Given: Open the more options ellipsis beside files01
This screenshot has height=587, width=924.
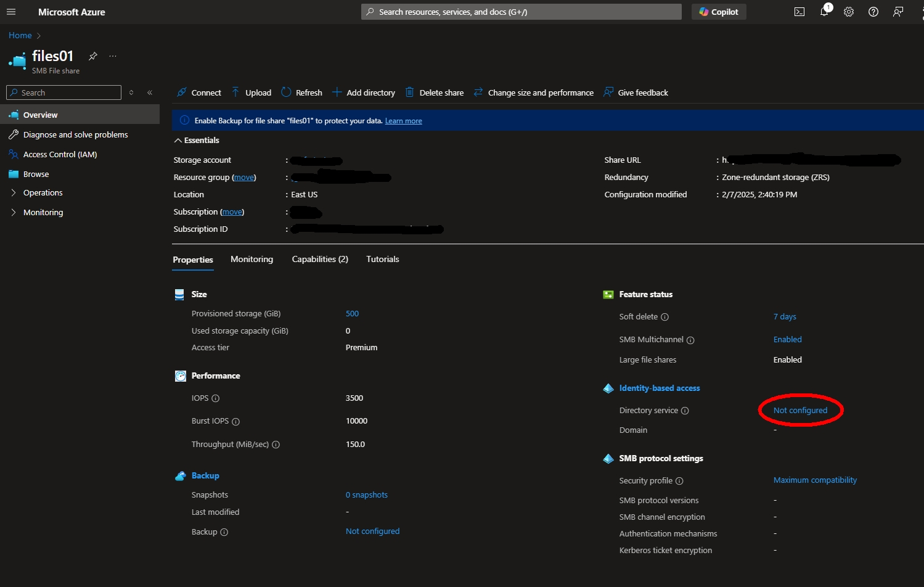Looking at the screenshot, I should (113, 56).
